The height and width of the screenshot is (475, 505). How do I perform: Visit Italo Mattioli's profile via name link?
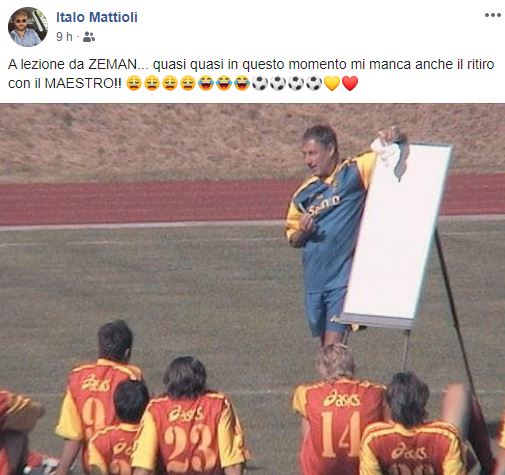tap(97, 17)
